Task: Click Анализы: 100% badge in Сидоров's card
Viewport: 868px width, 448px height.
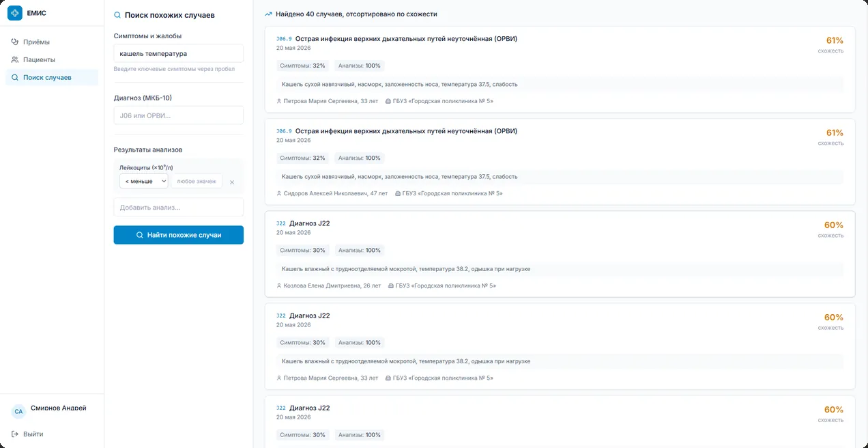Action: click(x=360, y=158)
